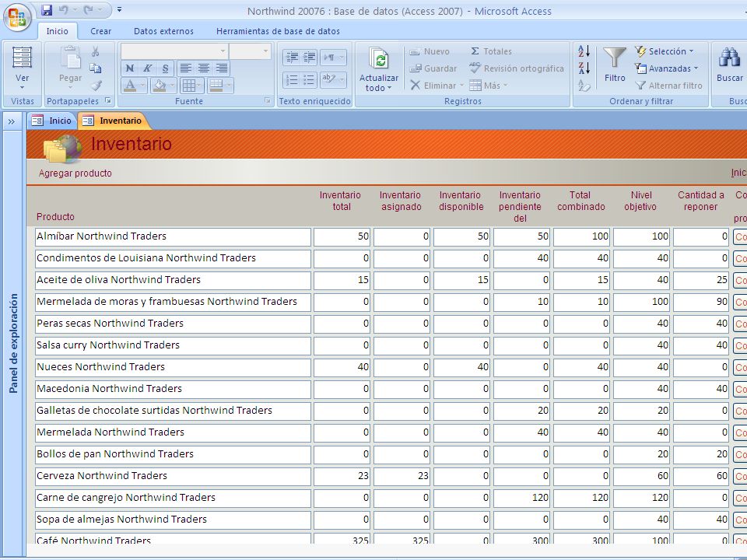Image resolution: width=747 pixels, height=560 pixels.
Task: Sort ascending A to Z
Action: point(584,51)
